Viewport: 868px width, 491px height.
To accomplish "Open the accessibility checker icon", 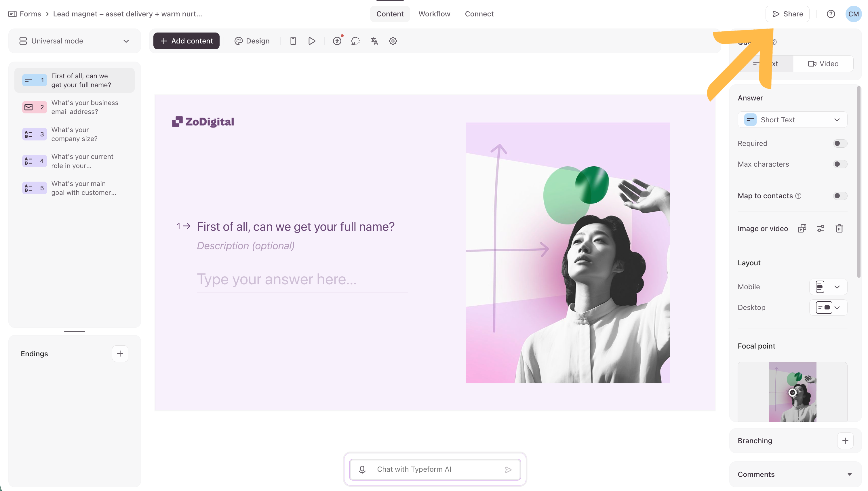I will click(337, 41).
